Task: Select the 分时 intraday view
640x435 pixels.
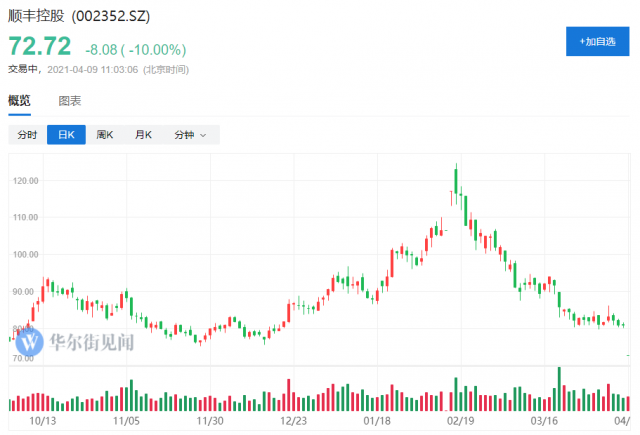Action: 27,135
